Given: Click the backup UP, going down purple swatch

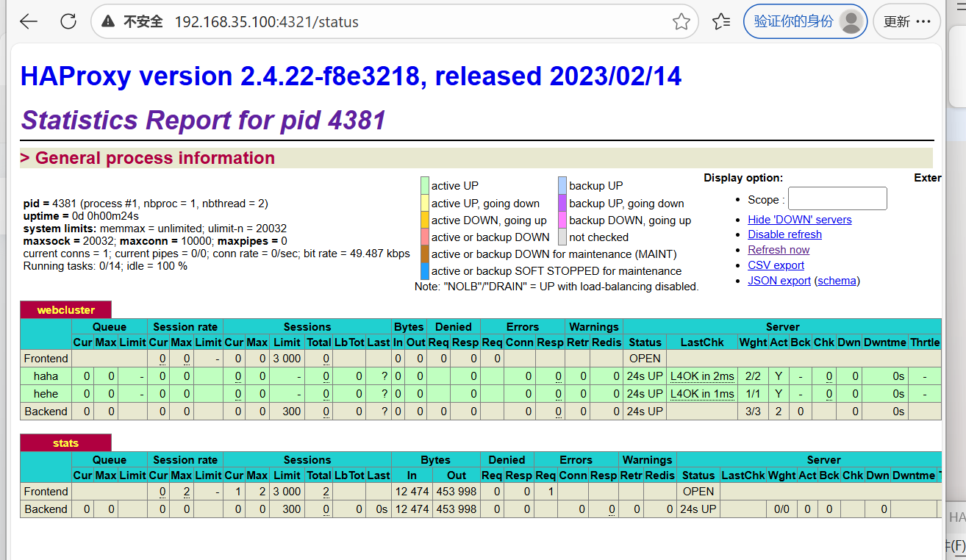Looking at the screenshot, I should tap(562, 203).
